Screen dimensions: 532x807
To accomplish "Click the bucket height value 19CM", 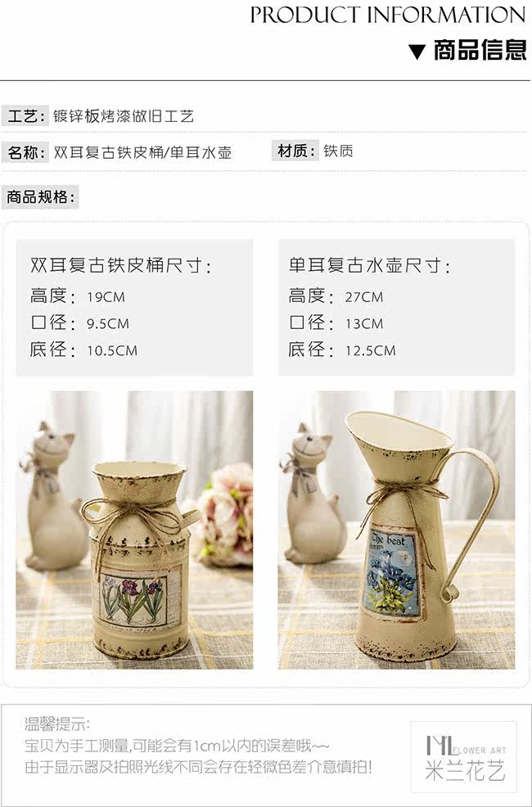I will click(106, 297).
